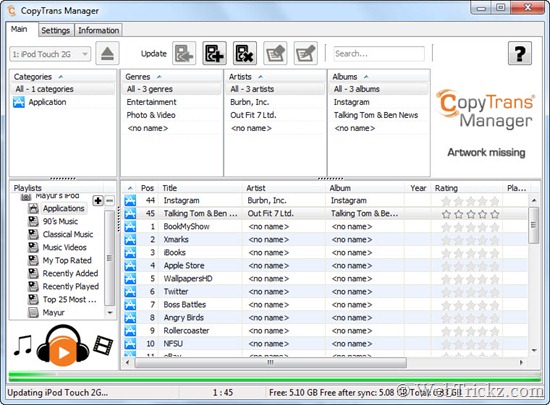Select All - 1 categories row

(x=62, y=89)
